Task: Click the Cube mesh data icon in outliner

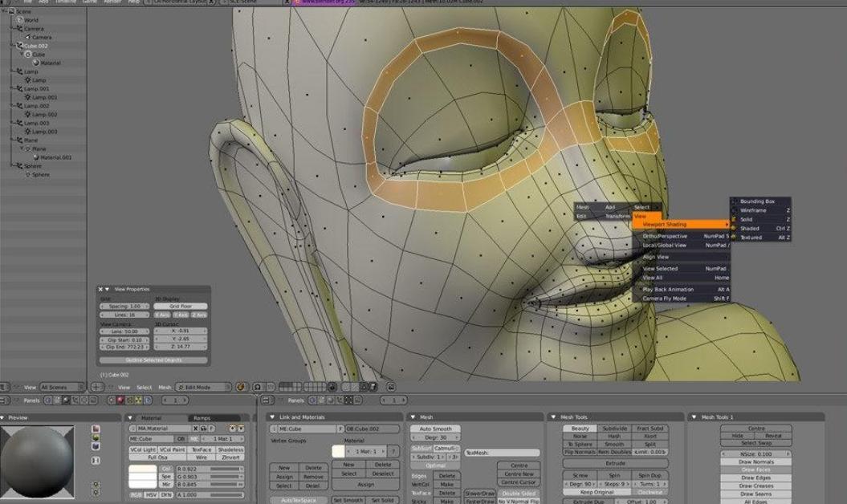Action: 27,55
